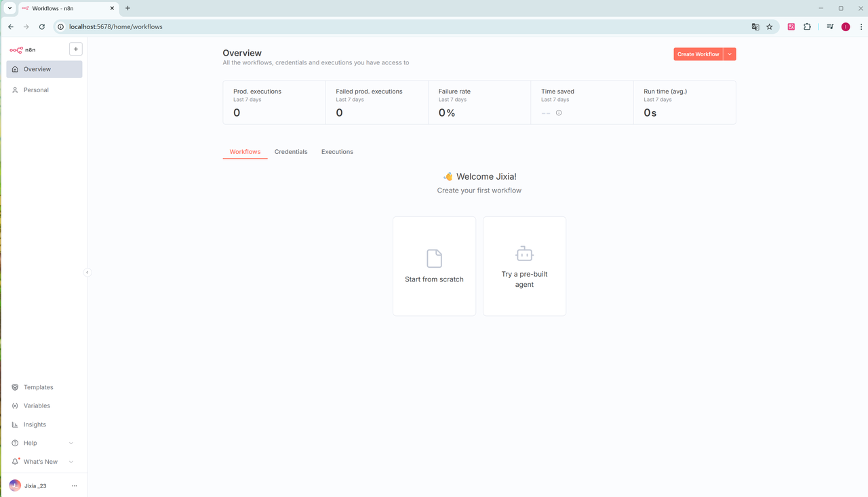Click the What's New bell icon
This screenshot has width=868, height=497.
[x=15, y=462]
